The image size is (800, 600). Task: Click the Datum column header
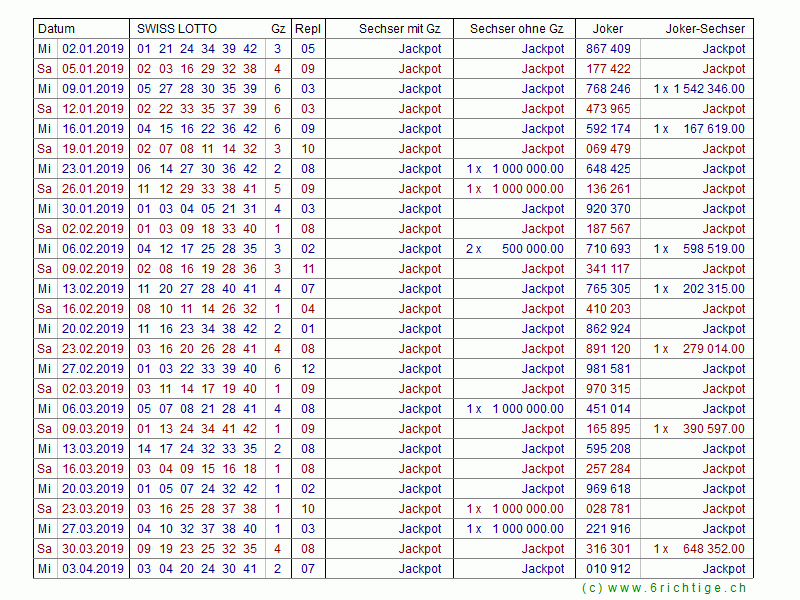click(x=56, y=29)
